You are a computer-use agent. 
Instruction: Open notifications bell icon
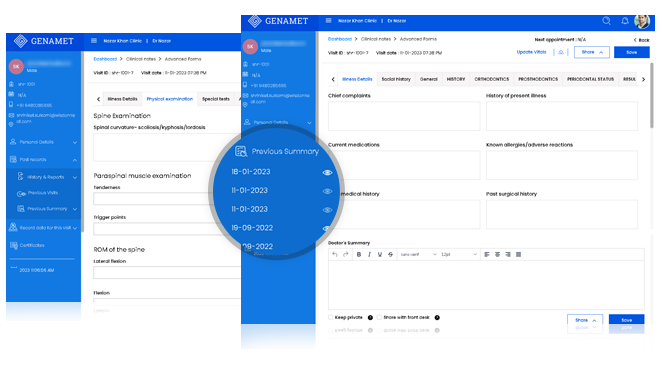coord(625,21)
